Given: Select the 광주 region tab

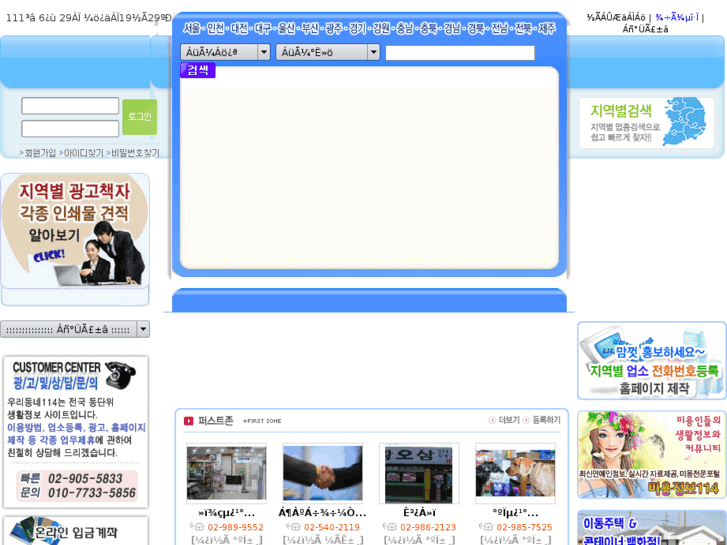Looking at the screenshot, I should [x=334, y=29].
